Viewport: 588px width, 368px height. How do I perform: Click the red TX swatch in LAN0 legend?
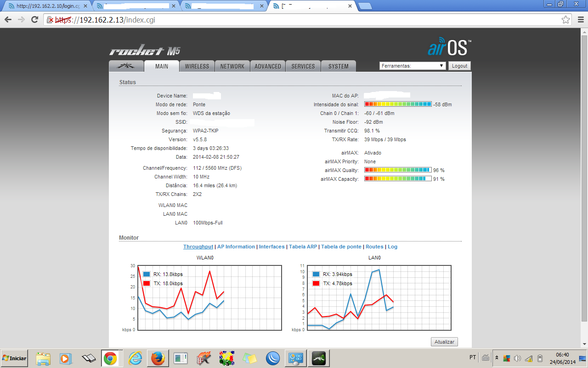[316, 283]
